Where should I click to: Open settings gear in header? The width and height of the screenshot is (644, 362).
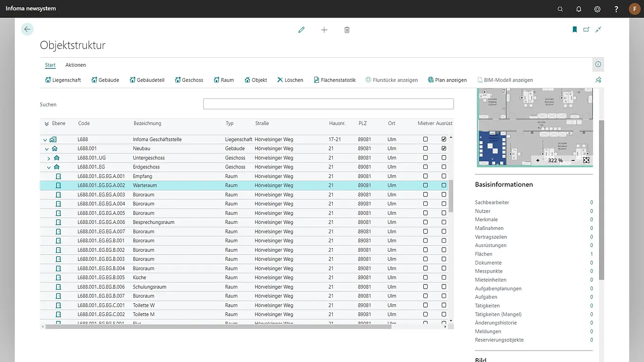(597, 9)
